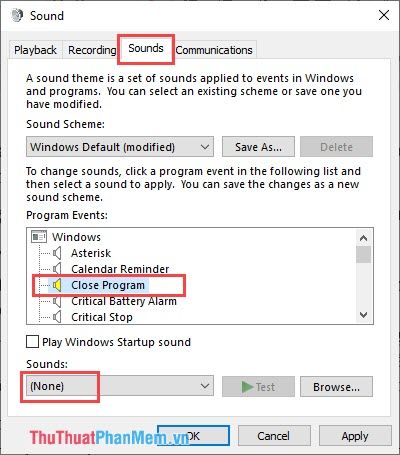Click the Windows category icon in Program Events
Image resolution: width=400 pixels, height=455 pixels.
[x=39, y=237]
